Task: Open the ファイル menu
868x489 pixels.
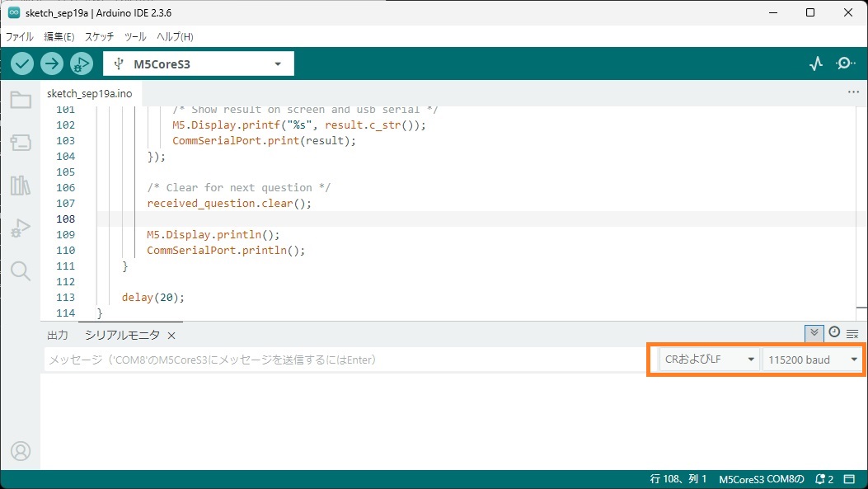Action: [x=20, y=37]
